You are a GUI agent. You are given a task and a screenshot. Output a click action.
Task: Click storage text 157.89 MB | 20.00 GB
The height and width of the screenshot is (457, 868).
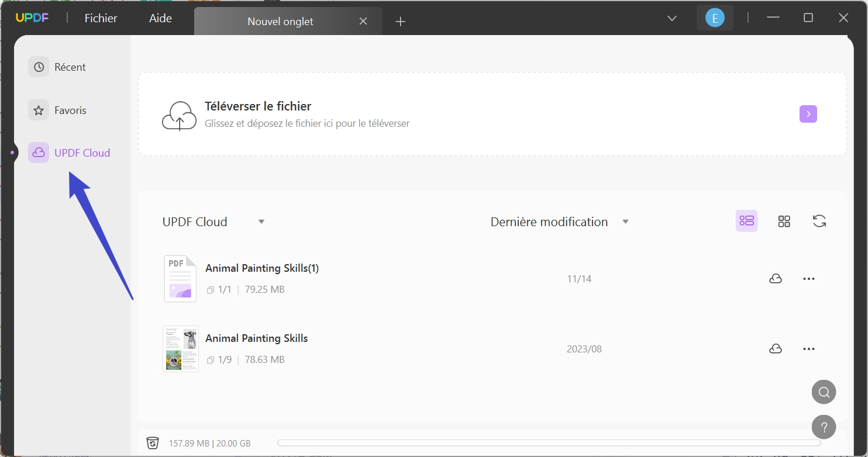click(209, 444)
